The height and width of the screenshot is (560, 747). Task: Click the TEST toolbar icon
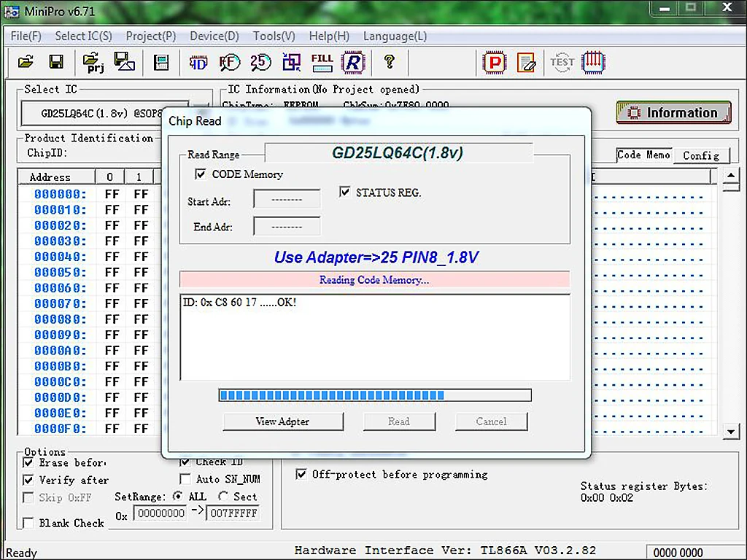point(562,62)
